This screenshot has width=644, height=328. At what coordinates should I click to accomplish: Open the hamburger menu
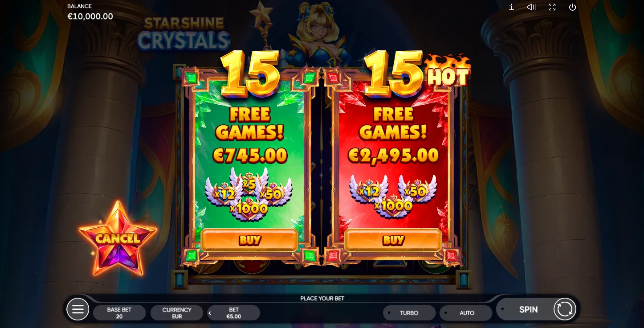78,309
